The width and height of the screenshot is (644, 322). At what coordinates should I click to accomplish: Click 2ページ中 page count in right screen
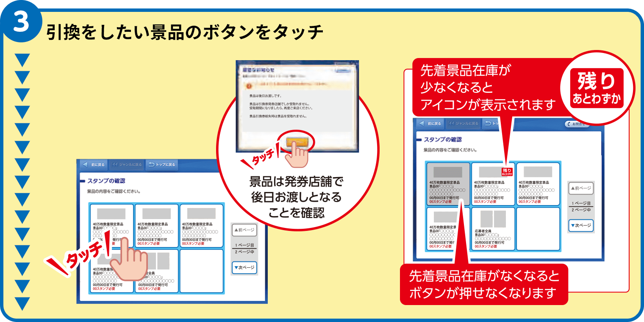[x=581, y=210]
